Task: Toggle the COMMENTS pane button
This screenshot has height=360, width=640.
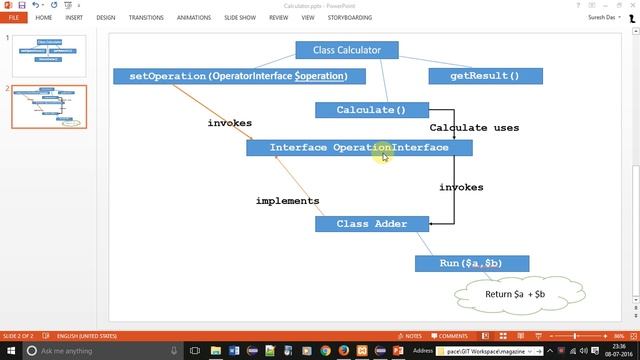Action: point(449,336)
